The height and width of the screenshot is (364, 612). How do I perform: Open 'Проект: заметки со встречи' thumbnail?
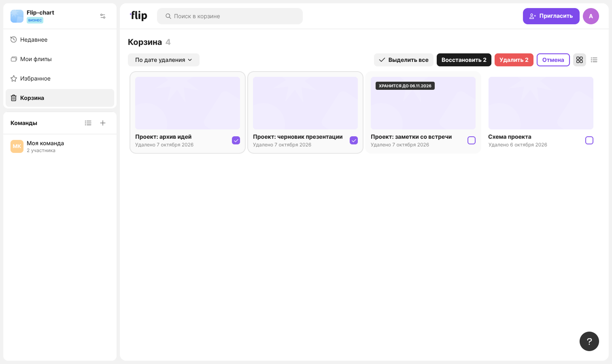click(423, 103)
